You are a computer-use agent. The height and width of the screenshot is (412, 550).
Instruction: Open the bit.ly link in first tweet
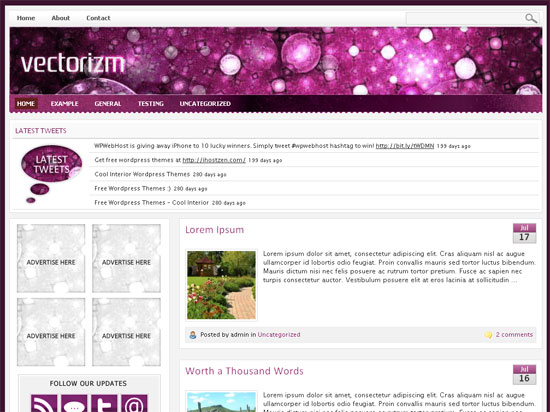(405, 146)
